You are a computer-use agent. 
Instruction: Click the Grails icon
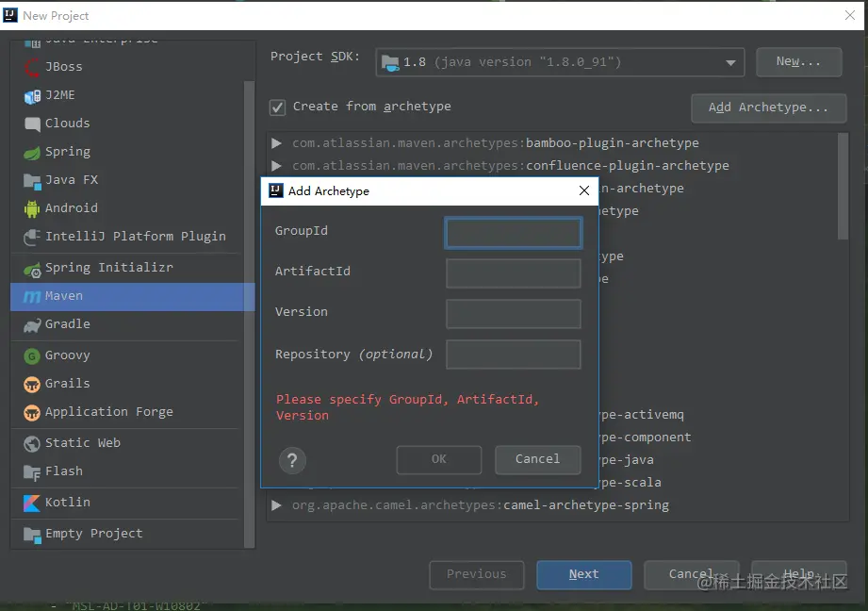(x=32, y=385)
